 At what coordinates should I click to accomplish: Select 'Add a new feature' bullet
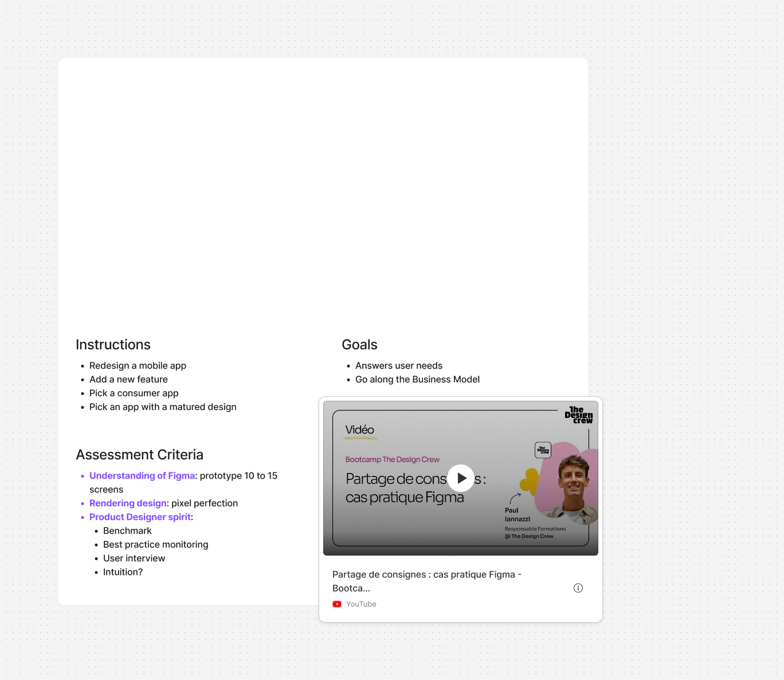[x=128, y=379]
